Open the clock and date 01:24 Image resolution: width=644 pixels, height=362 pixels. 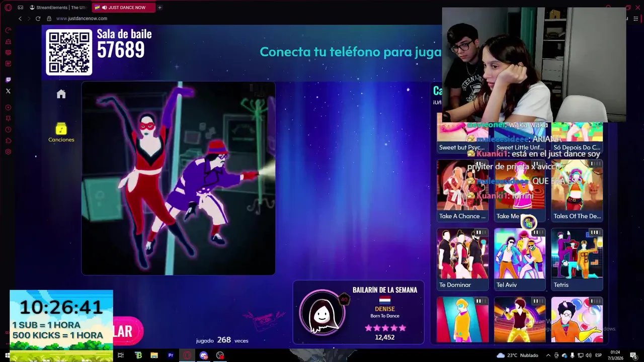(x=616, y=355)
